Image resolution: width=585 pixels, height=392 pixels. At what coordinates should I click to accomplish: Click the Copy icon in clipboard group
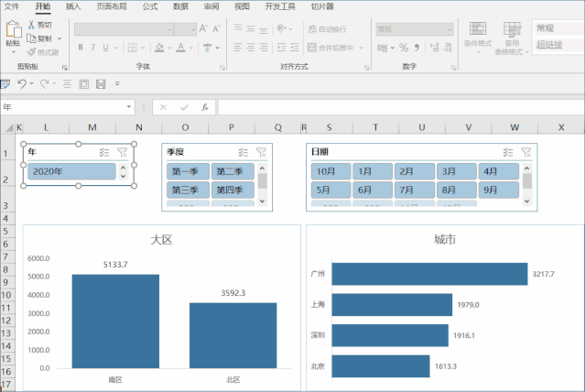31,38
